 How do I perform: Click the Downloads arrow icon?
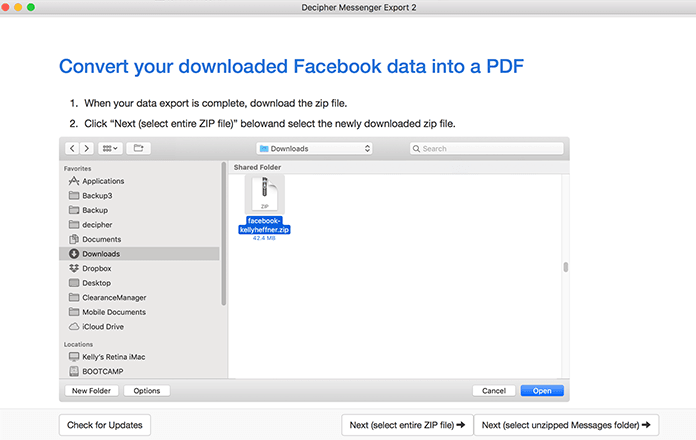point(74,254)
